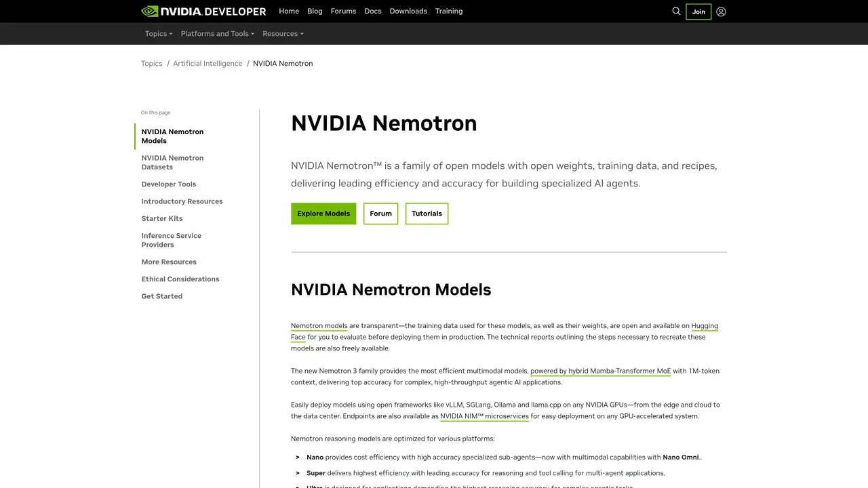Viewport: 868px width, 488px height.
Task: Jump to More Resources section
Action: pos(169,262)
